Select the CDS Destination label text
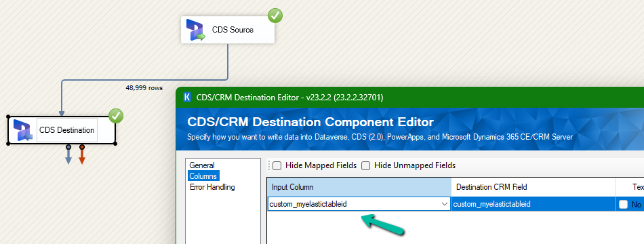 pyautogui.click(x=67, y=130)
